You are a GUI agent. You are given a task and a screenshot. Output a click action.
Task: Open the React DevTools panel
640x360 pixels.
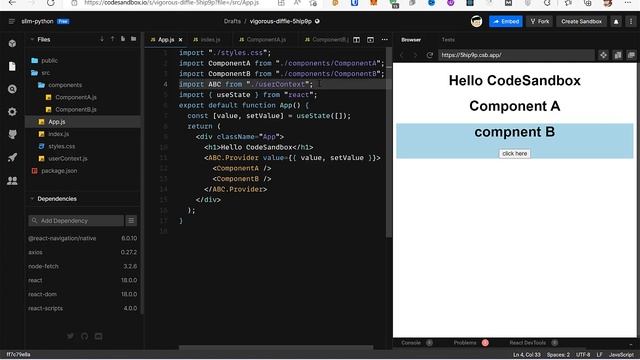[527, 343]
